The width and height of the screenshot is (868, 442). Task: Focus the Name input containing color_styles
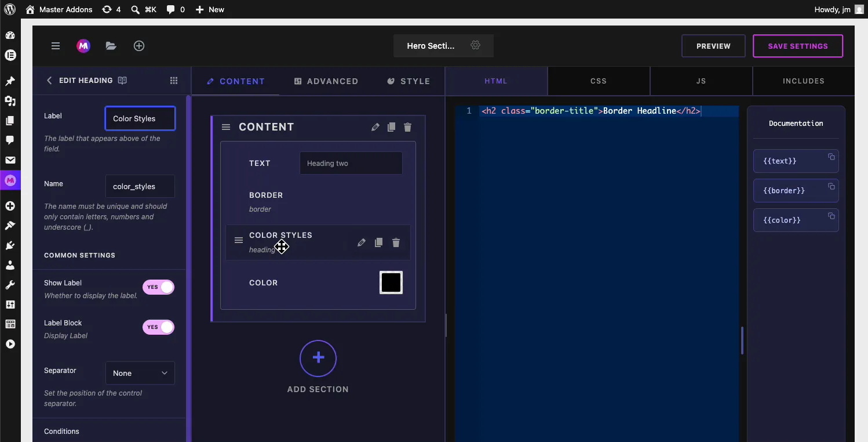(x=140, y=186)
